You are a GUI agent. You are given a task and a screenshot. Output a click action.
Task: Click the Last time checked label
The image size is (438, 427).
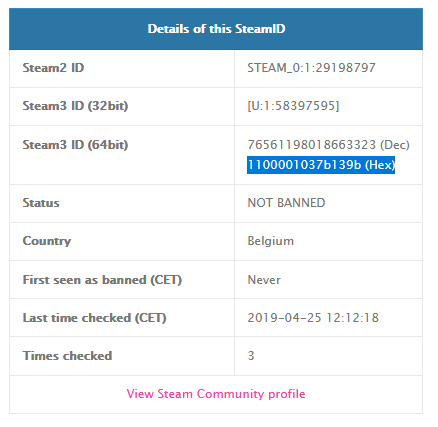click(94, 318)
